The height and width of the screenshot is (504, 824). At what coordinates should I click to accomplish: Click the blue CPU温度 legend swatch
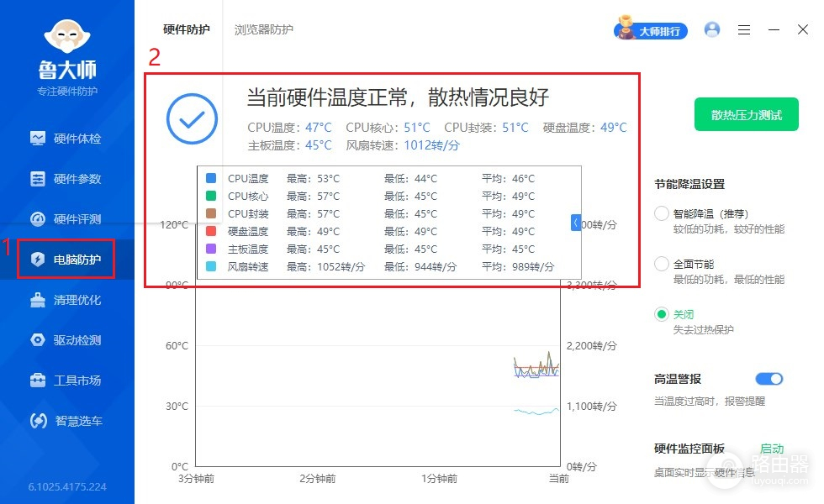211,178
